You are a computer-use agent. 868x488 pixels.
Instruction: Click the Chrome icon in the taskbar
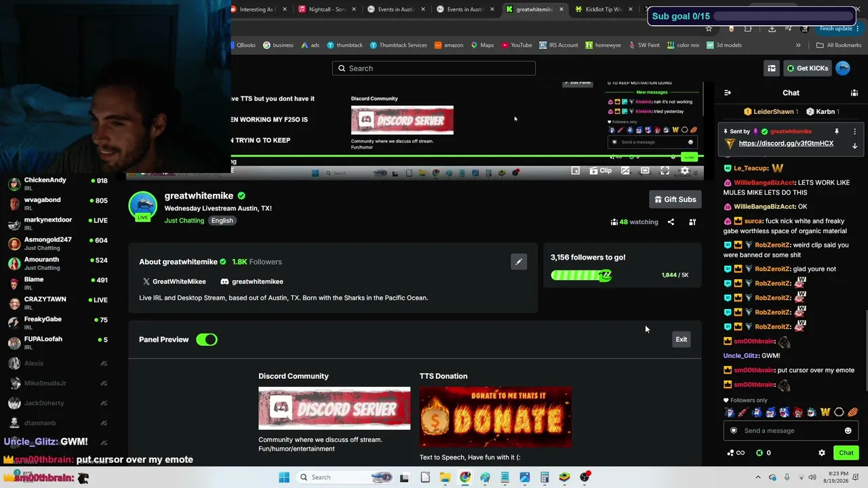(x=465, y=477)
